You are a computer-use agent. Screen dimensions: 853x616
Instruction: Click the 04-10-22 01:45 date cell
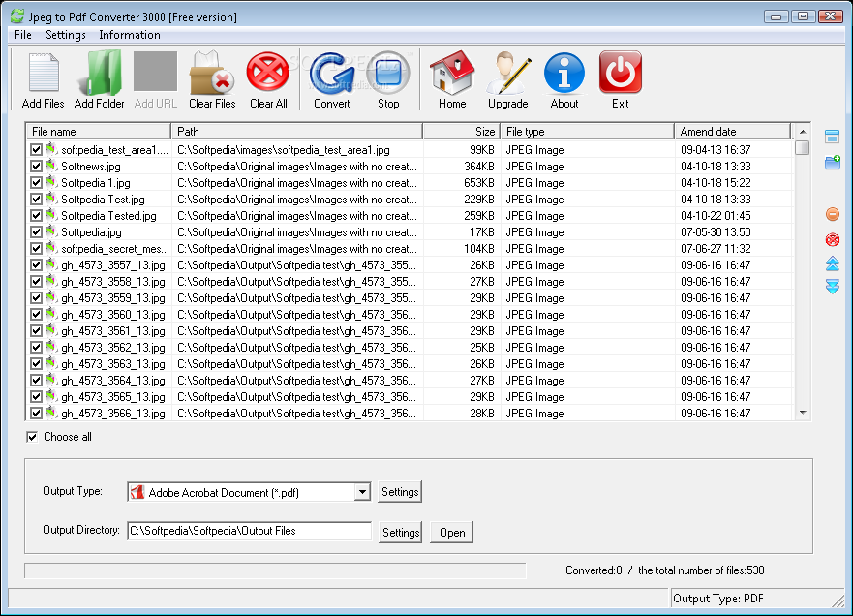tap(716, 215)
